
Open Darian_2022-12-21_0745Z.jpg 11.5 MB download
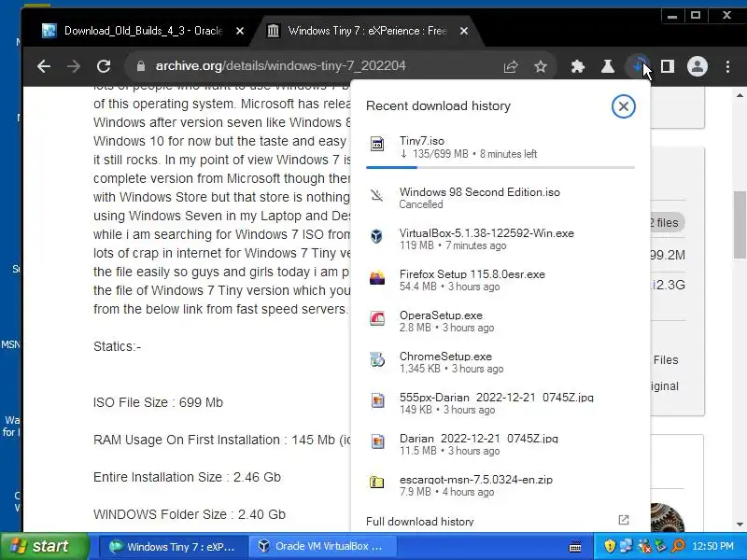tap(500, 444)
